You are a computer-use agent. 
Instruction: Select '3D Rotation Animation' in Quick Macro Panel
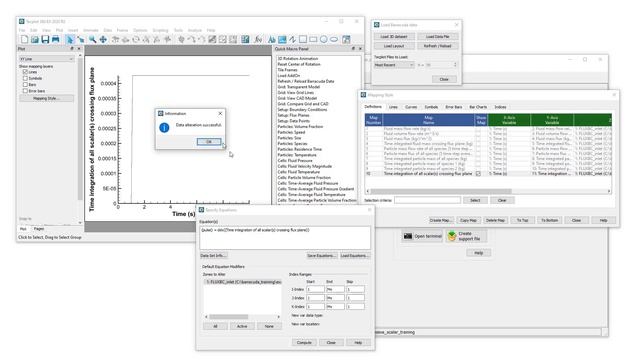[x=298, y=59]
